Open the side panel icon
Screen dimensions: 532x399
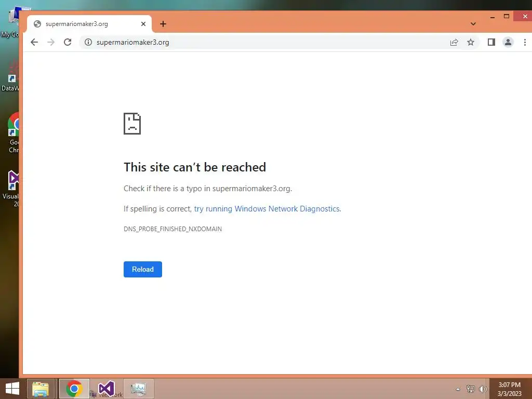coord(491,42)
